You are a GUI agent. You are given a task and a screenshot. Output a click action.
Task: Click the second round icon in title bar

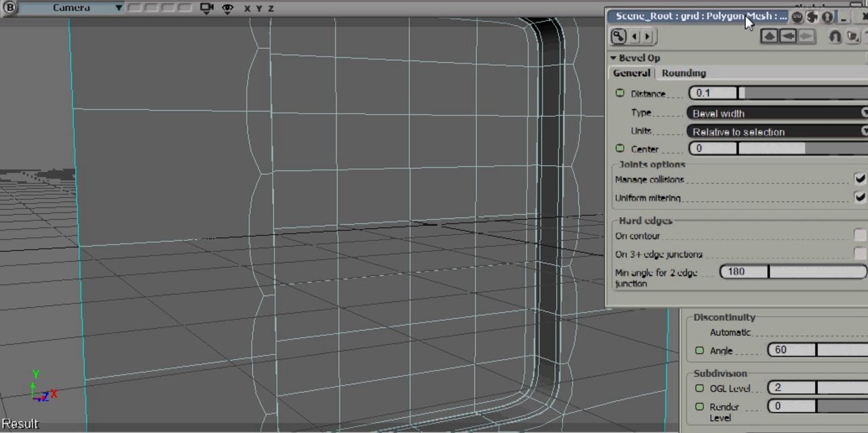812,16
